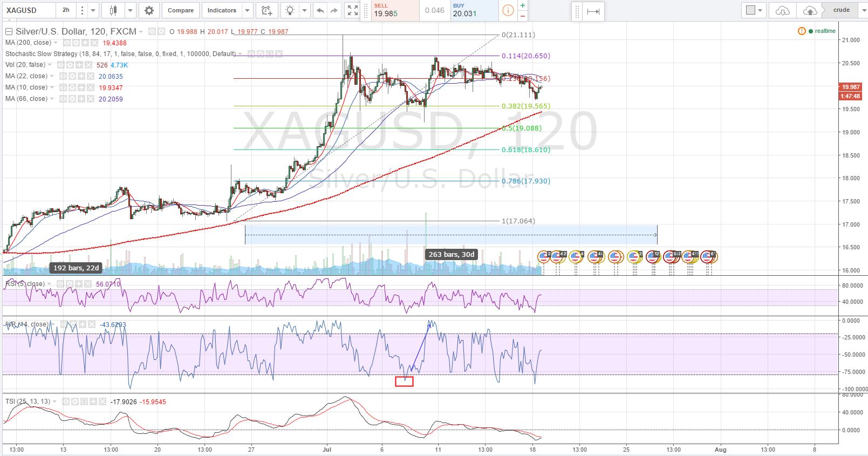Image resolution: width=868 pixels, height=456 pixels.
Task: Open chart properties gear in toolbar
Action: tap(149, 10)
